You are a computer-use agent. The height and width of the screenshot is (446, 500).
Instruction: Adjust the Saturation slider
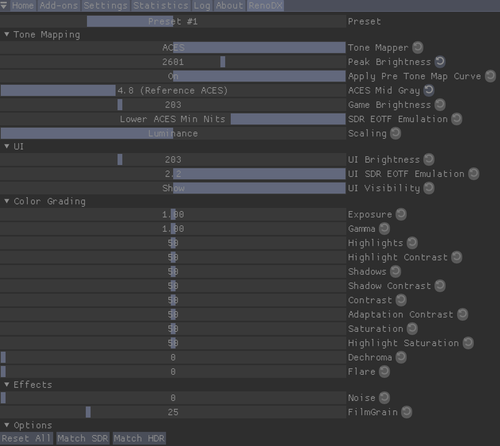(x=173, y=329)
